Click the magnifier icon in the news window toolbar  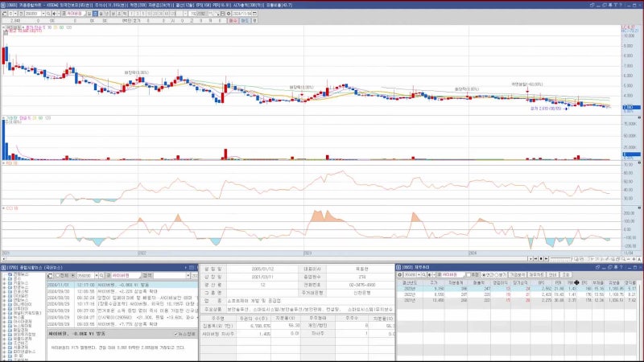[101, 276]
